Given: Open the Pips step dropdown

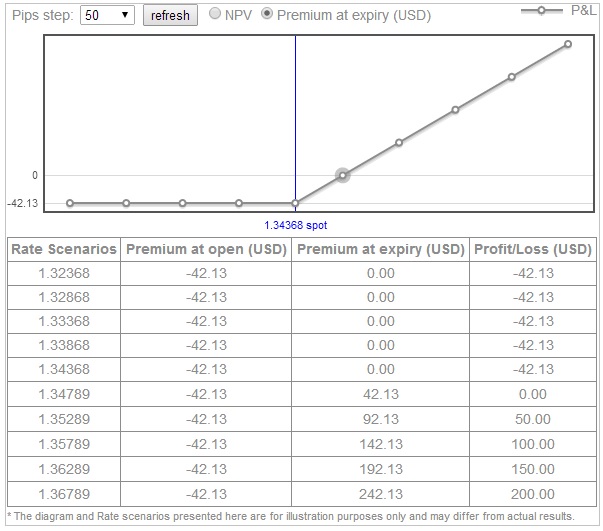Looking at the screenshot, I should tap(107, 16).
